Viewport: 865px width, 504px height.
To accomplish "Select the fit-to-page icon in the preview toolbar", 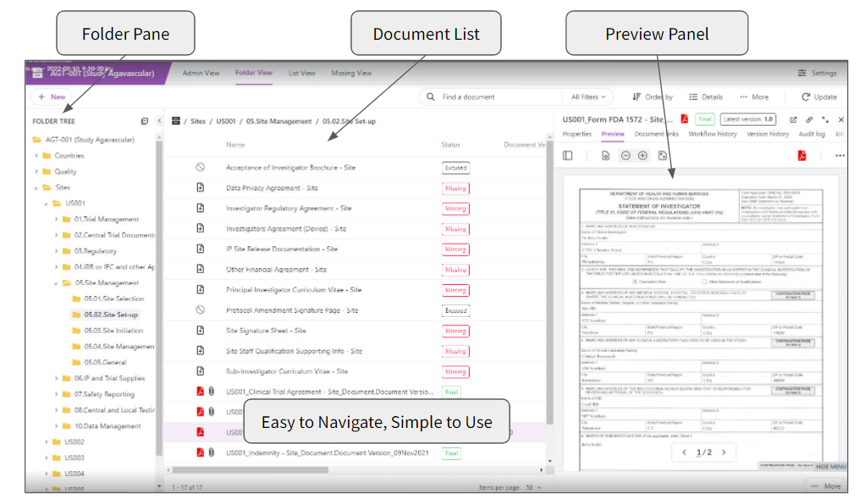I will pyautogui.click(x=664, y=156).
